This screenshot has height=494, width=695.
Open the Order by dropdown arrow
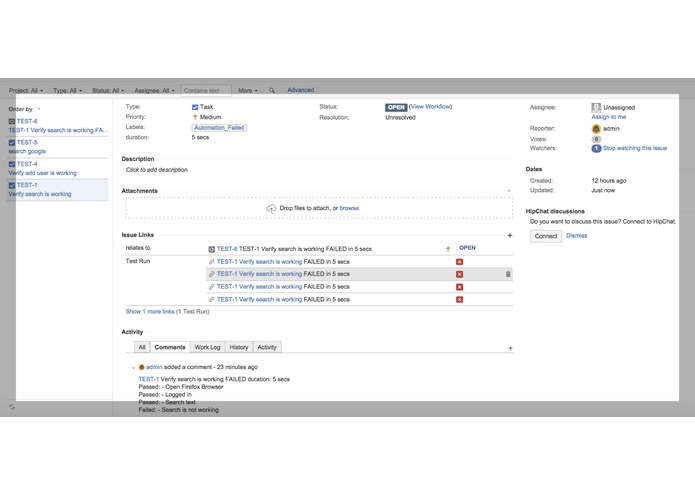pyautogui.click(x=39, y=109)
